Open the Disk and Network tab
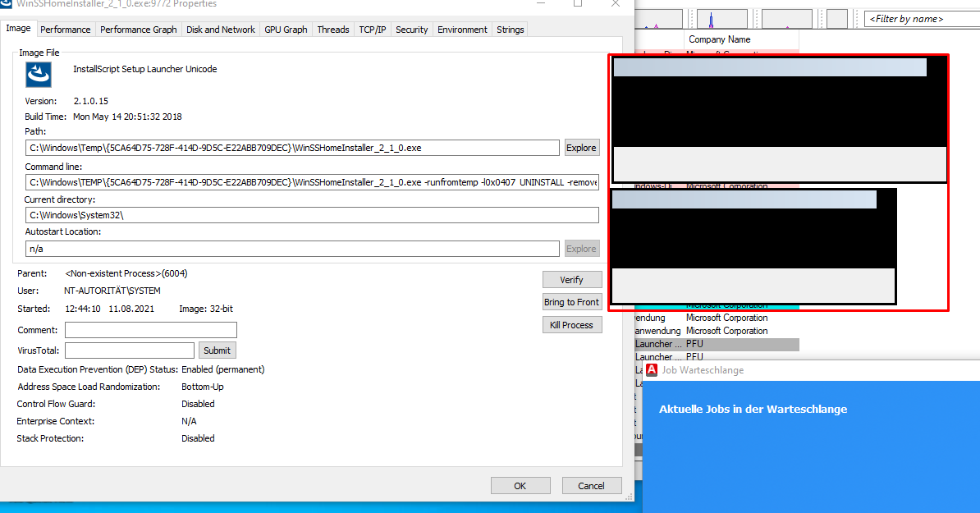 click(221, 30)
